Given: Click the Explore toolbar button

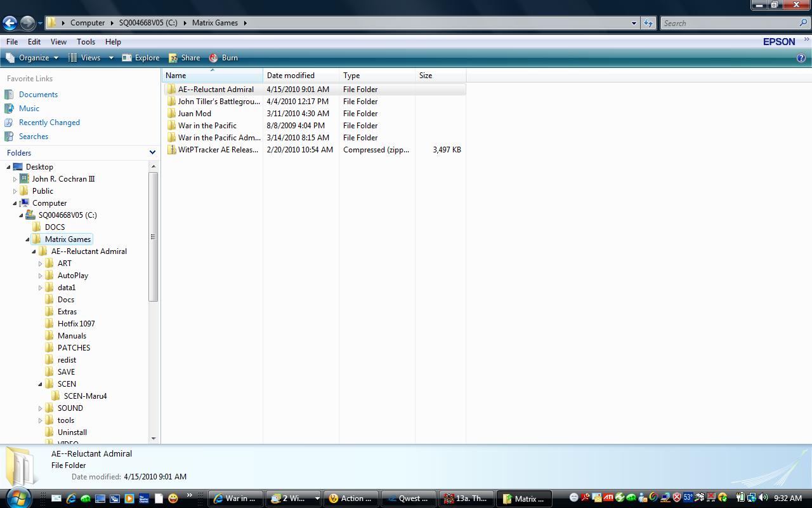Looking at the screenshot, I should [x=141, y=58].
